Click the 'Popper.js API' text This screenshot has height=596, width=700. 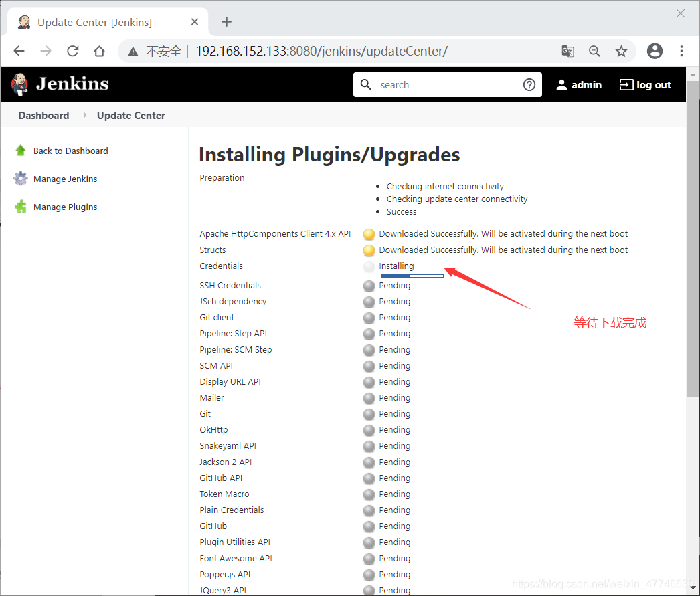pos(225,575)
